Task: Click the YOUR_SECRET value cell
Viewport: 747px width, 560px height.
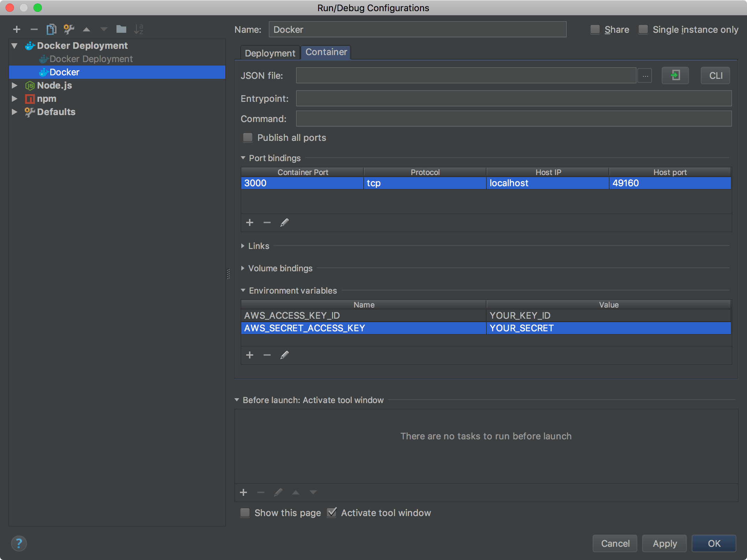Action: [x=609, y=328]
